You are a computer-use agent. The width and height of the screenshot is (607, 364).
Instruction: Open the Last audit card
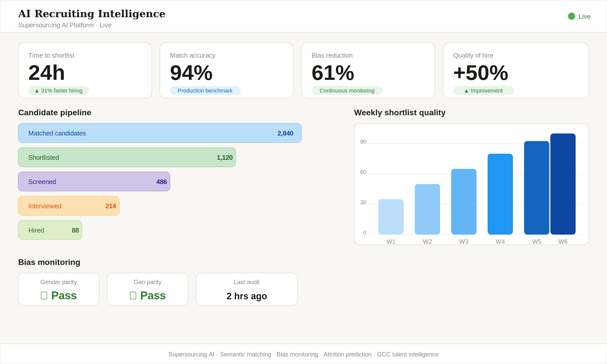pos(247,289)
